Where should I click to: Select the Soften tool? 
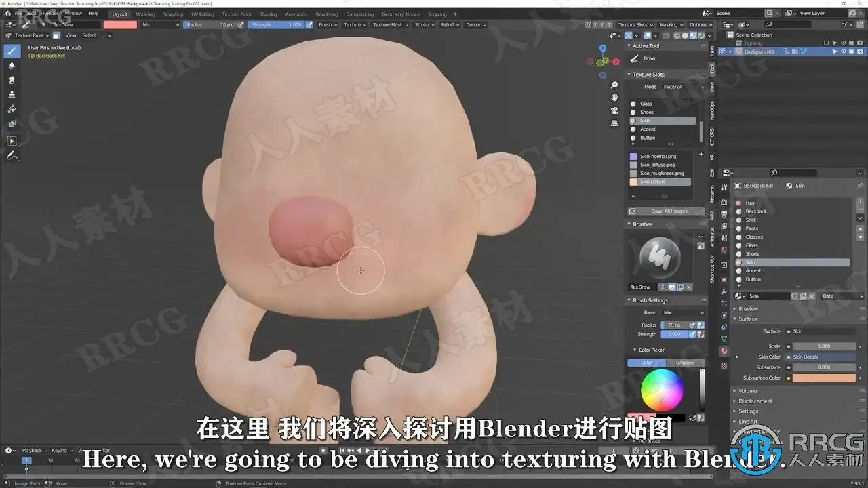(12, 66)
